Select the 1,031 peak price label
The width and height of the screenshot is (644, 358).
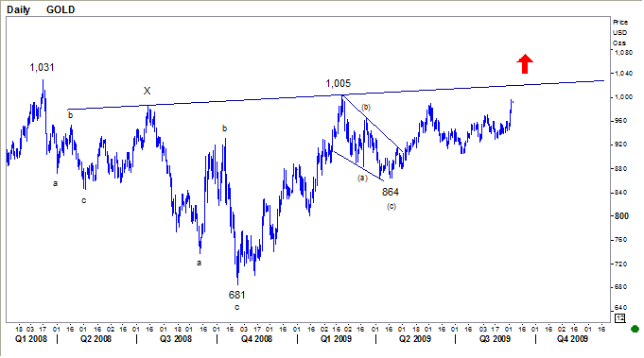point(42,68)
